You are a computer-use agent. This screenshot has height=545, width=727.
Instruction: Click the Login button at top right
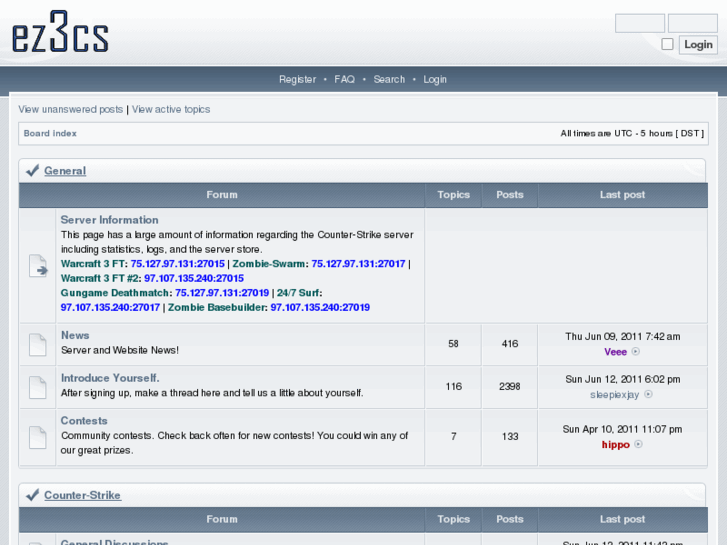click(x=698, y=45)
